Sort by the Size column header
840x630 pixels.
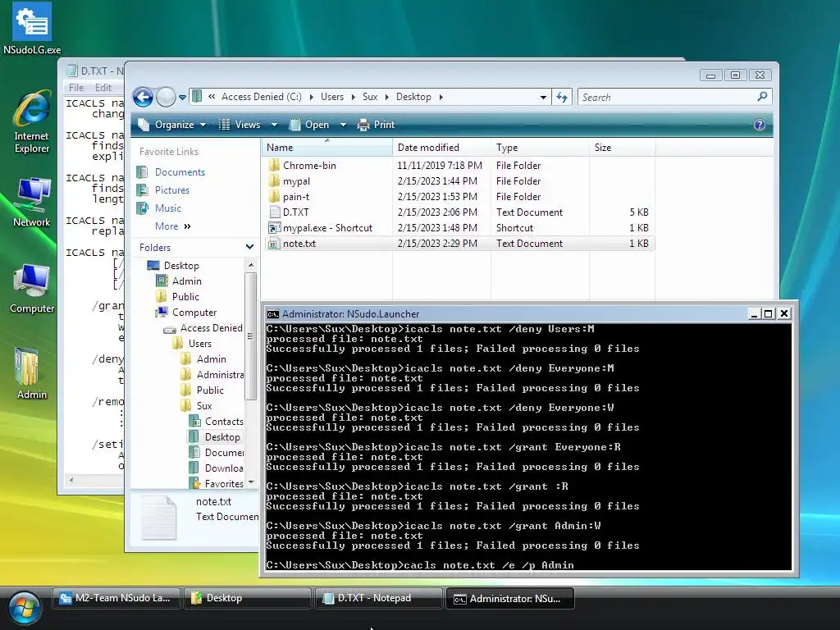(x=622, y=148)
